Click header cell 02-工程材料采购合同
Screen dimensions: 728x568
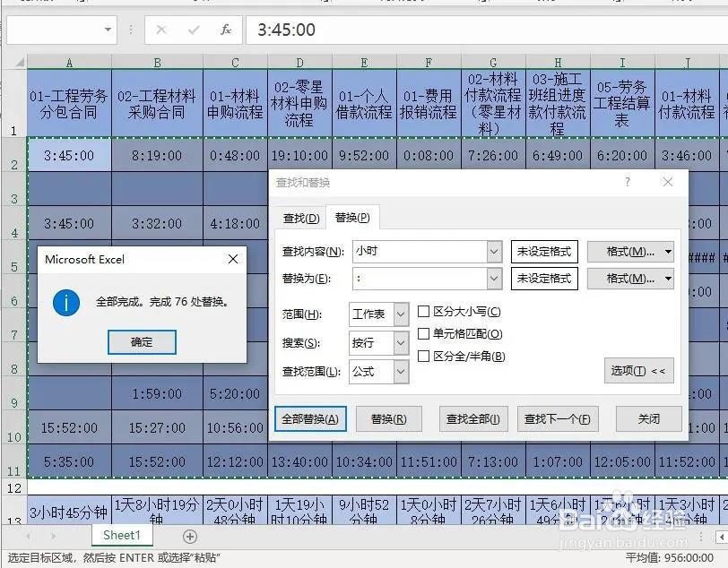[157, 104]
